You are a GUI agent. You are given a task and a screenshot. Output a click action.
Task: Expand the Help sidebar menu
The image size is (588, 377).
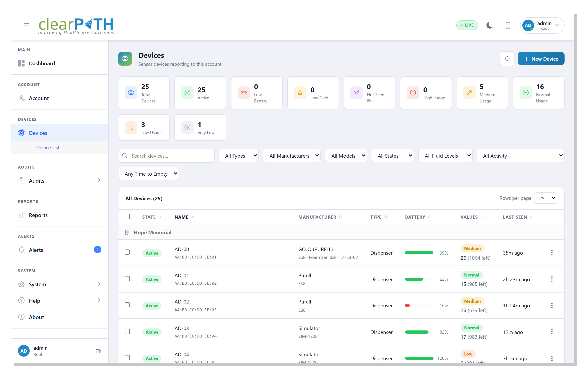click(x=60, y=301)
